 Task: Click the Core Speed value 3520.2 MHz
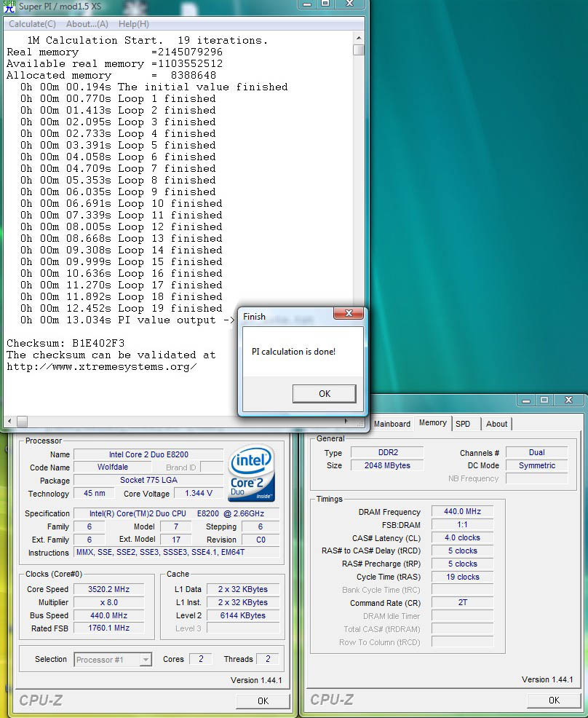(109, 589)
